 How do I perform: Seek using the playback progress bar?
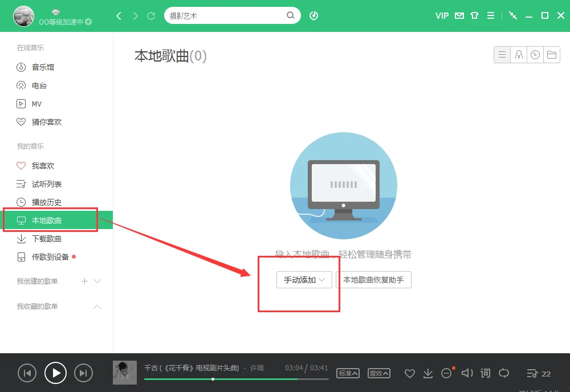pos(237,379)
